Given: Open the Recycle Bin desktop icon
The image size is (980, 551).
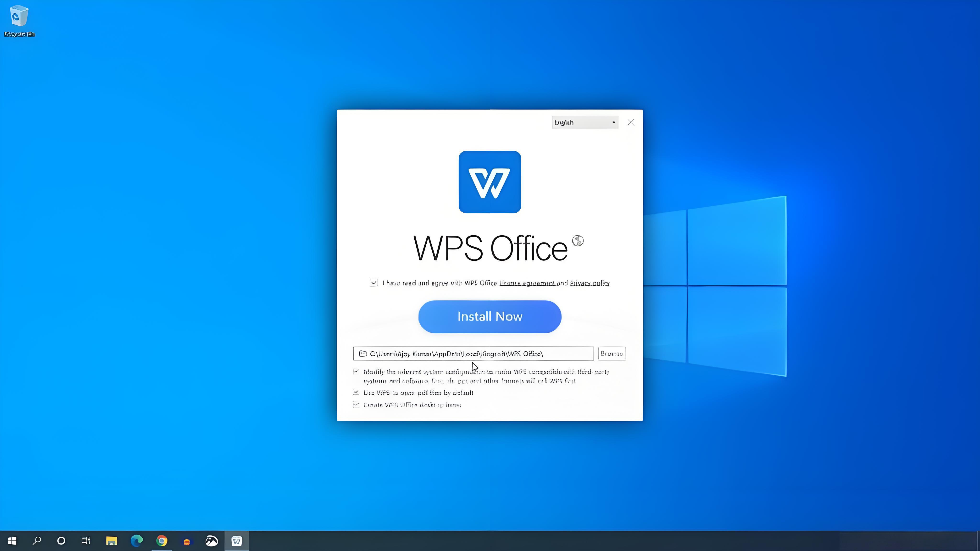Looking at the screenshot, I should pyautogui.click(x=19, y=16).
